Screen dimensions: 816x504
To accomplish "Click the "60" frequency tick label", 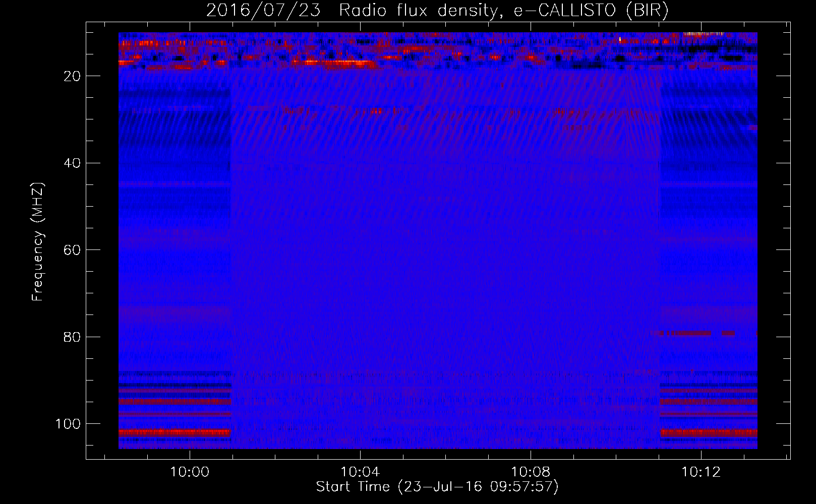I will (x=73, y=250).
